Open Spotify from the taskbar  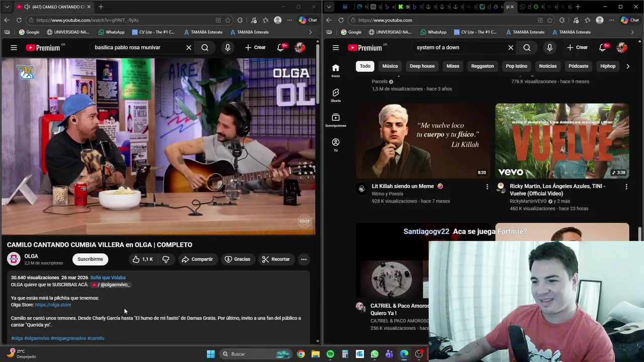click(330, 354)
